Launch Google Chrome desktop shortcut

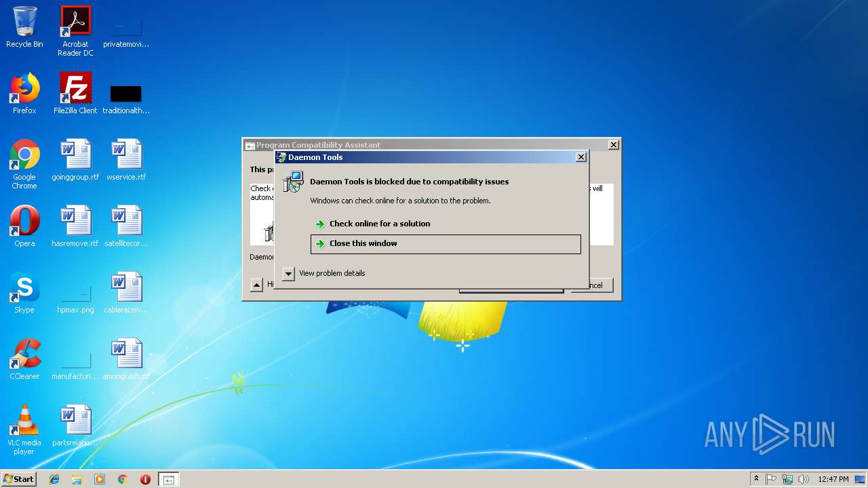tap(24, 165)
